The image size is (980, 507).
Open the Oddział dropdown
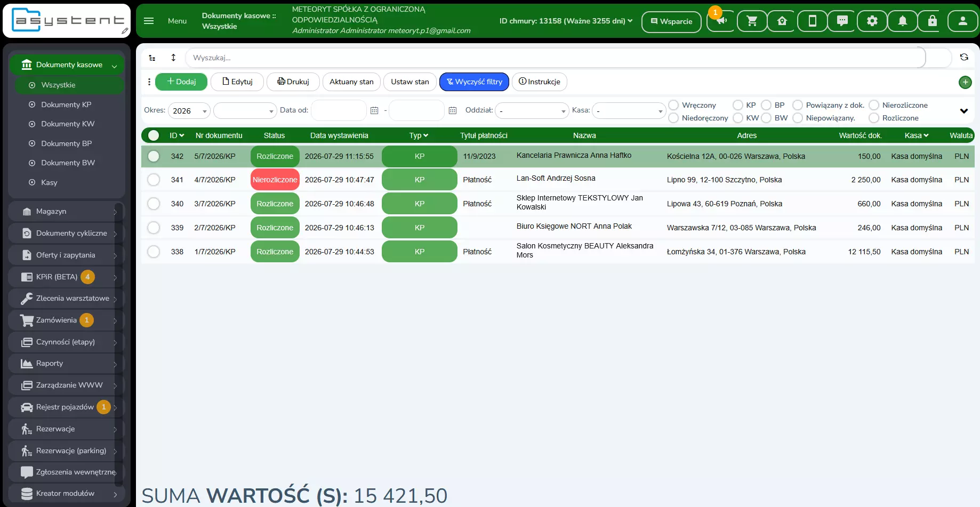point(532,110)
